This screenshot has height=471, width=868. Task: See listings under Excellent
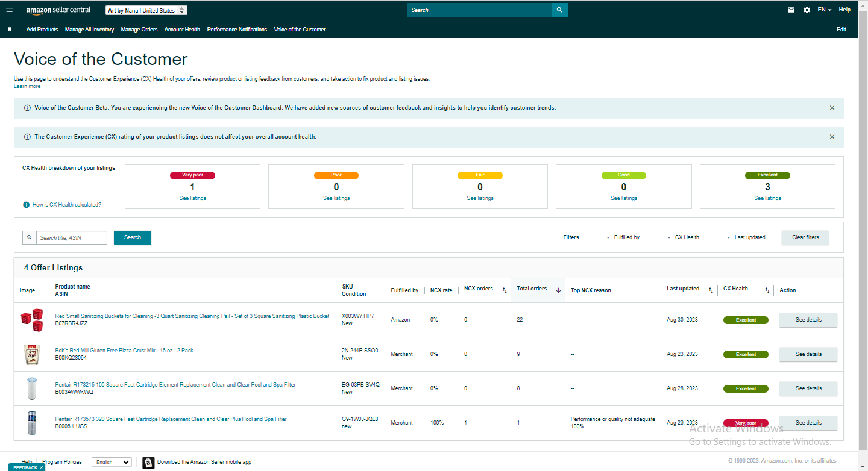[x=767, y=198]
